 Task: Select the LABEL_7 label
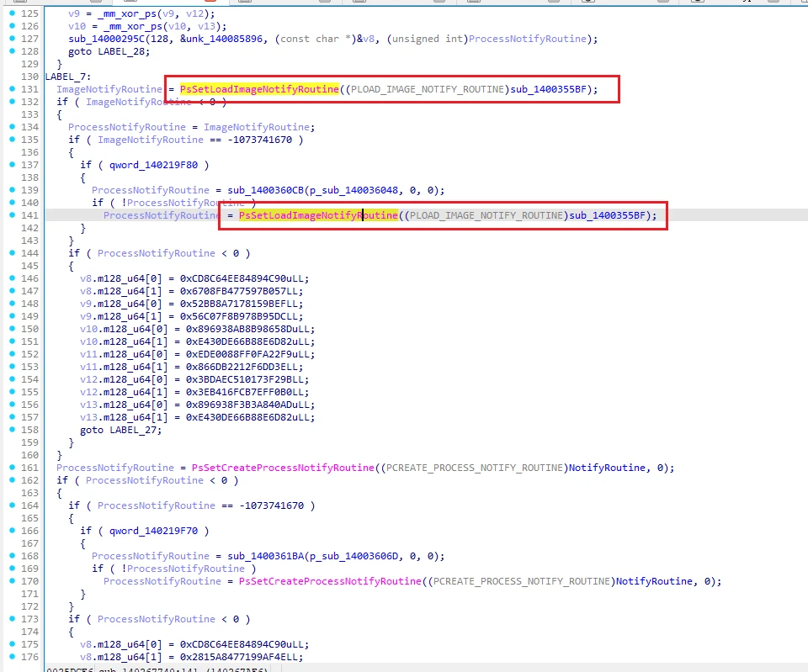[66, 77]
